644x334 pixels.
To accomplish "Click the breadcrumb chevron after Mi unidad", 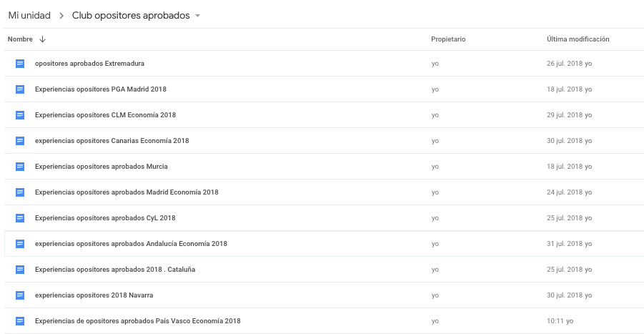I will tap(61, 16).
